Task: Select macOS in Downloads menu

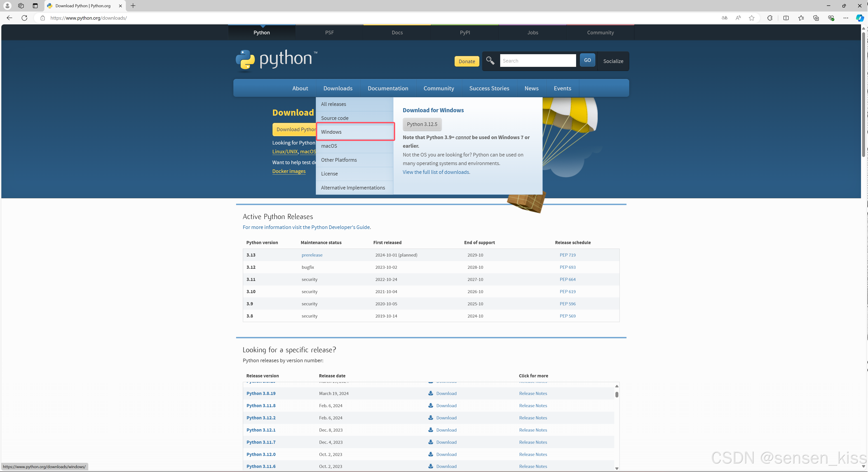Action: [x=354, y=146]
